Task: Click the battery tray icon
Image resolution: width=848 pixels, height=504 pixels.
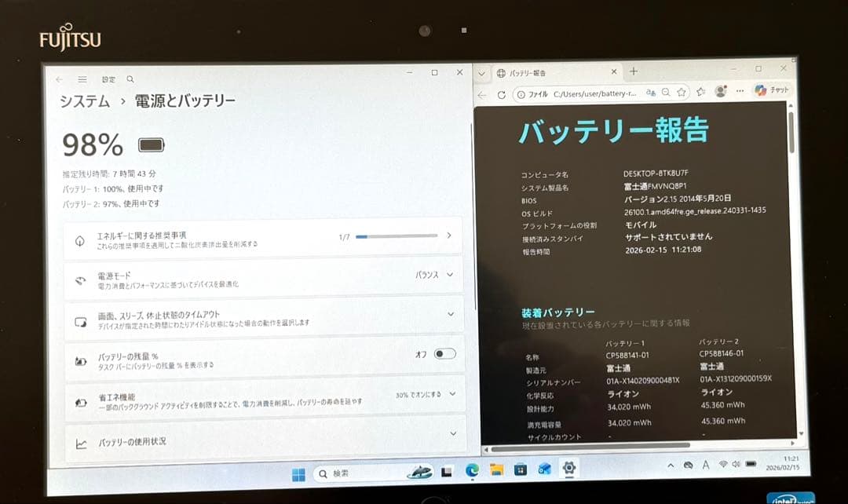Action: pos(751,463)
